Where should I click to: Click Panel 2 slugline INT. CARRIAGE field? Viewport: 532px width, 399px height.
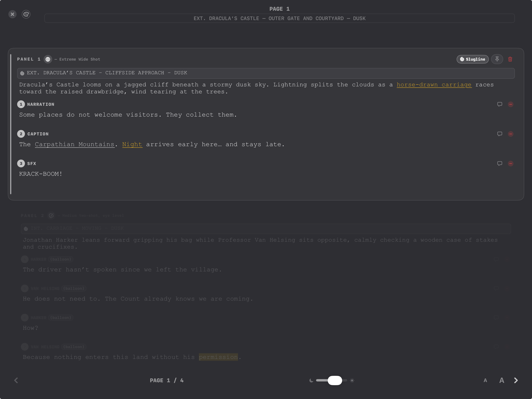pyautogui.click(x=266, y=229)
